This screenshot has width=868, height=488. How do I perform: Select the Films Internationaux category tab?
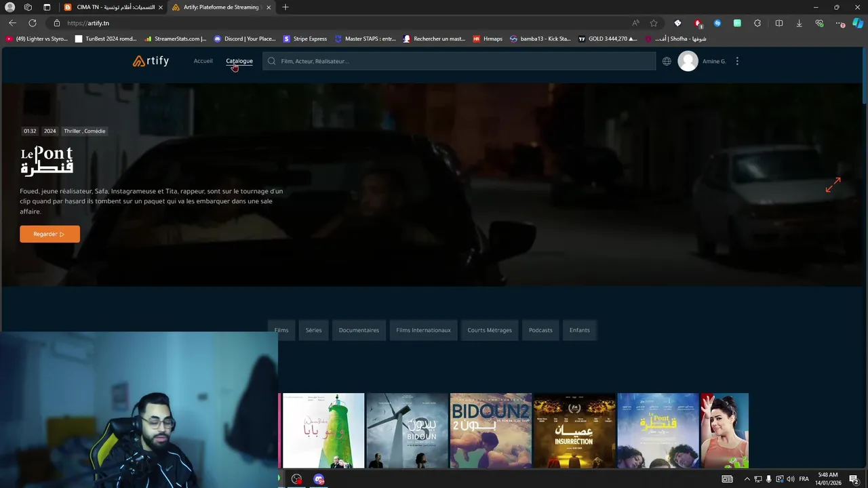(x=423, y=330)
